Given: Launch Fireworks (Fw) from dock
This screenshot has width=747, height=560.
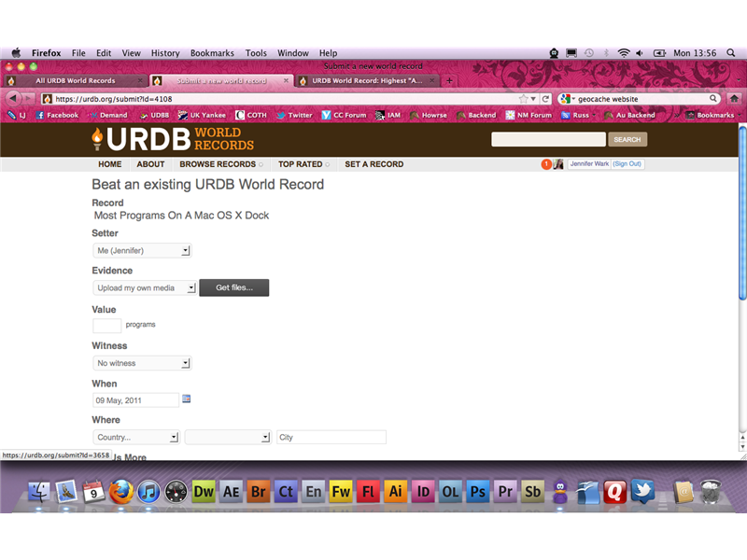Looking at the screenshot, I should tap(341, 492).
